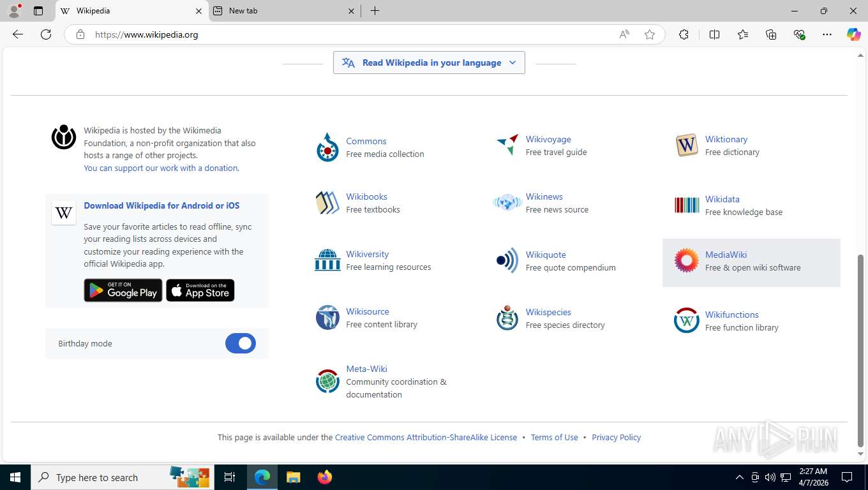Open the Wikinews globe icon
Viewport: 868px width, 490px height.
[507, 203]
